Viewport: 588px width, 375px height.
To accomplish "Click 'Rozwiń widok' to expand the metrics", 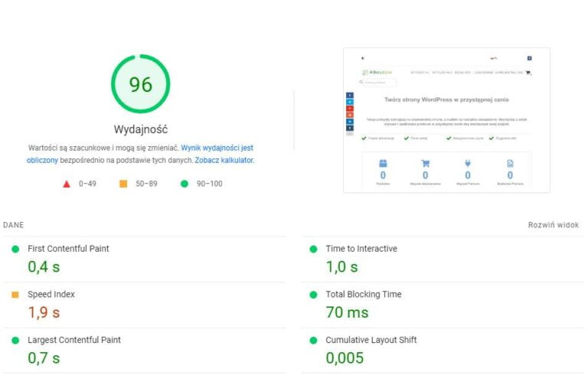I will tap(554, 225).
